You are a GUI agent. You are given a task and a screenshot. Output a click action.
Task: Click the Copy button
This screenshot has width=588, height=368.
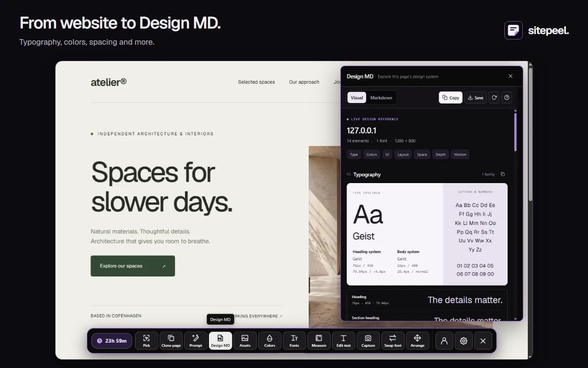click(451, 98)
